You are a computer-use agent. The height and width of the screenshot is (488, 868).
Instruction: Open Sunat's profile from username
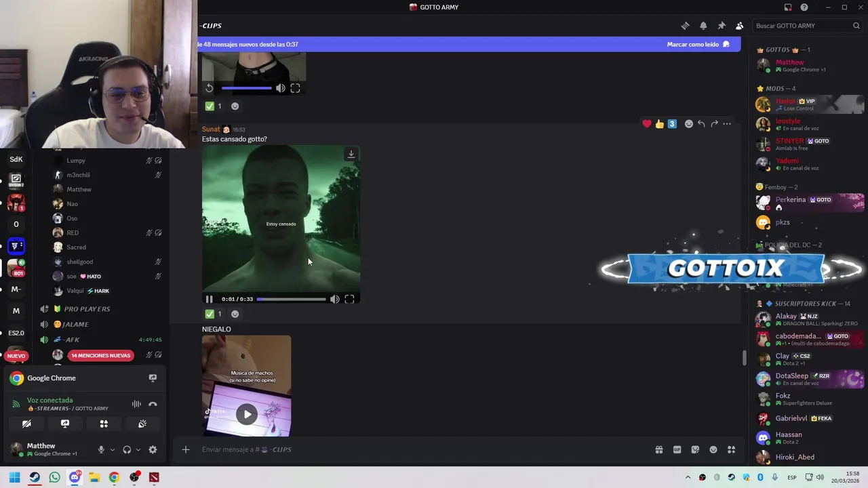(211, 129)
